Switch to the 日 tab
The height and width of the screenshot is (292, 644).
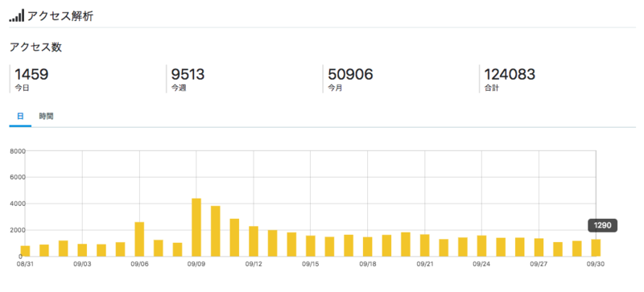(20, 116)
